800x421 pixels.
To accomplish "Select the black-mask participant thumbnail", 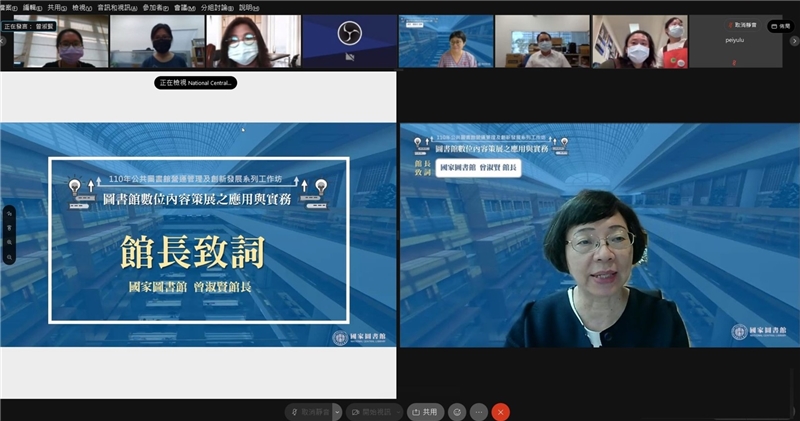I will [x=157, y=41].
